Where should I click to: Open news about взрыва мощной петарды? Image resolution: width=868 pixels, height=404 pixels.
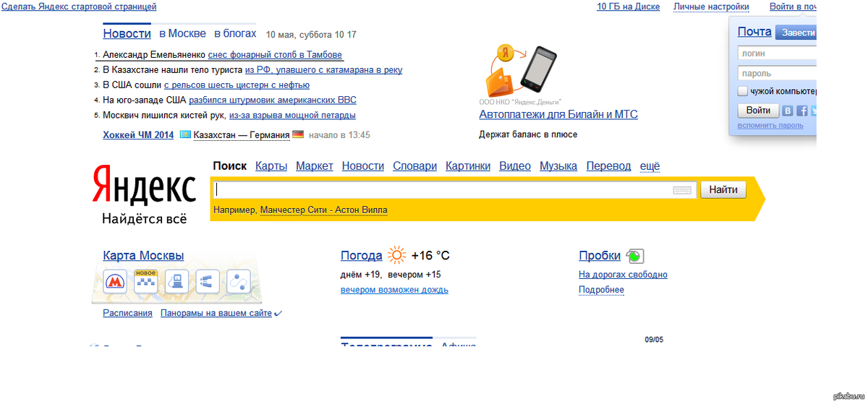[x=292, y=116]
